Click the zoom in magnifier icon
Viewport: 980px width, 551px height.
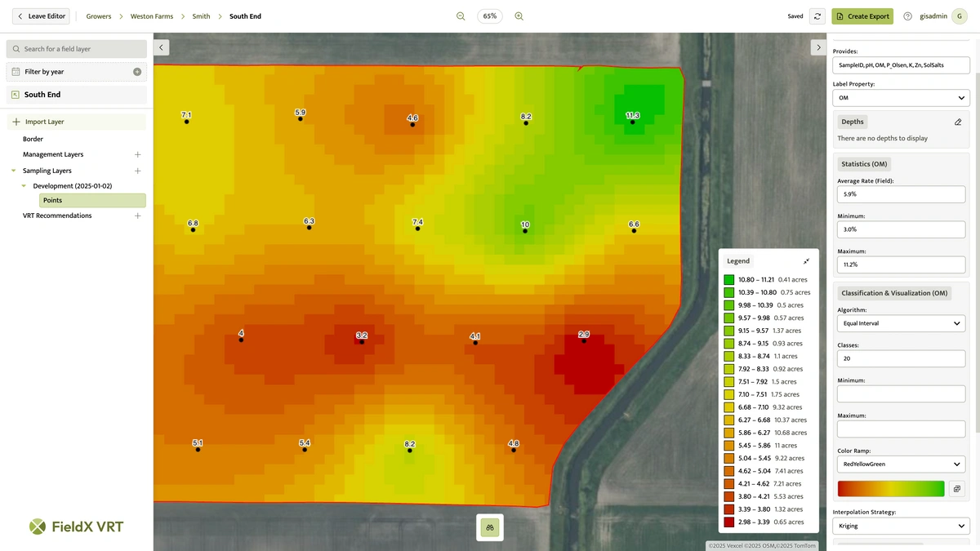pos(519,16)
